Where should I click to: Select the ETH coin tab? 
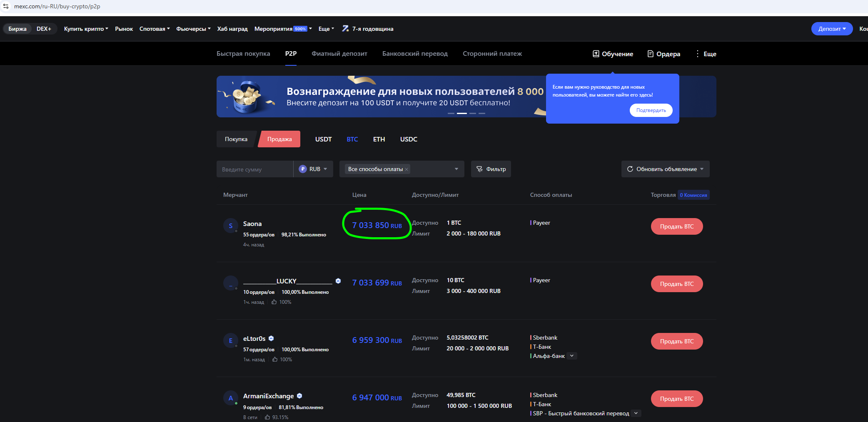[379, 139]
